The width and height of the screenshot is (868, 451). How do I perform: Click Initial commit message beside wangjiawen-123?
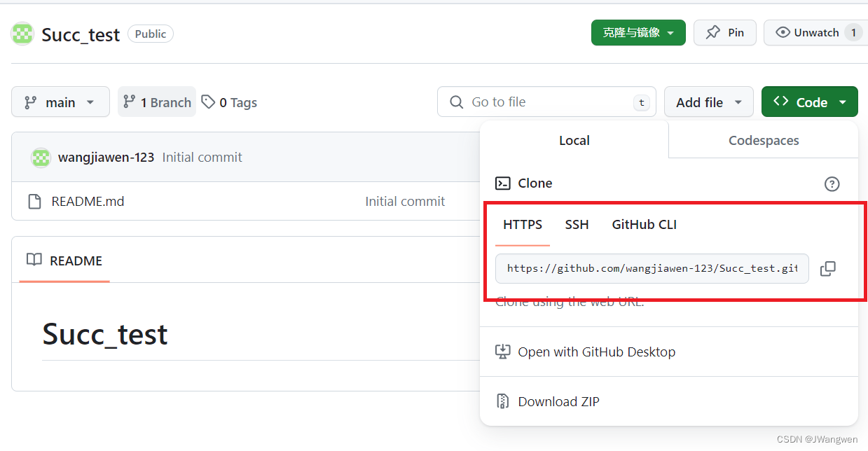pyautogui.click(x=202, y=158)
